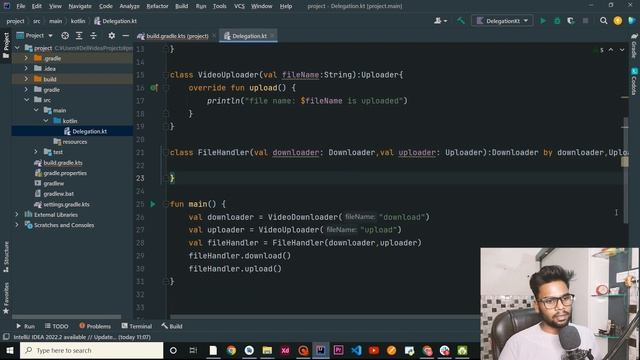640x360 pixels.
Task: Expand Scratches and Consoles node
Action: [17, 225]
